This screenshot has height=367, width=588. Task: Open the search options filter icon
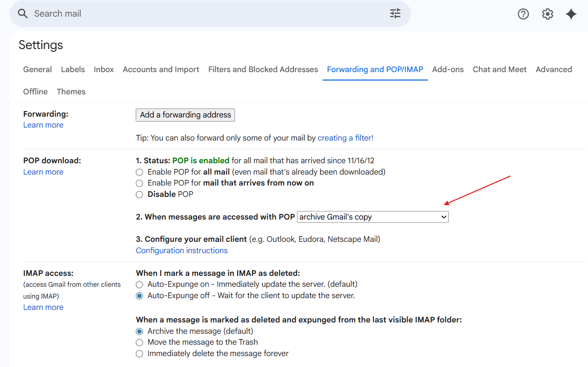click(x=395, y=14)
